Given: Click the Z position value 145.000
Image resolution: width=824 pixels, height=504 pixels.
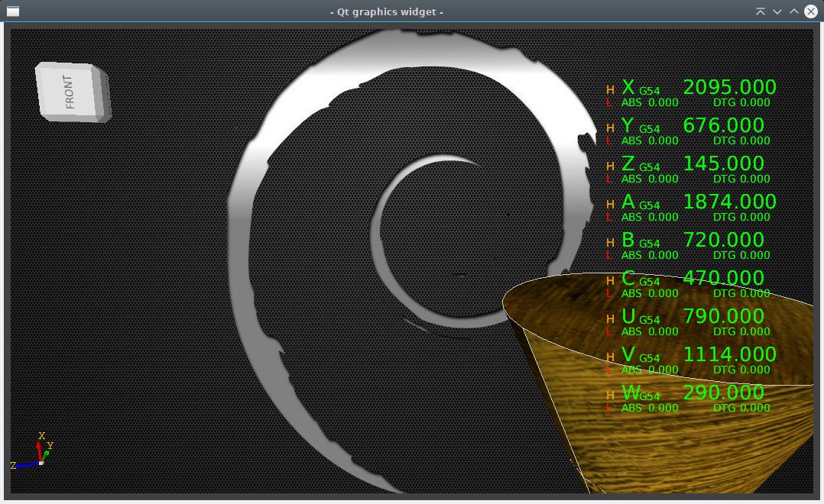Looking at the screenshot, I should 724,163.
